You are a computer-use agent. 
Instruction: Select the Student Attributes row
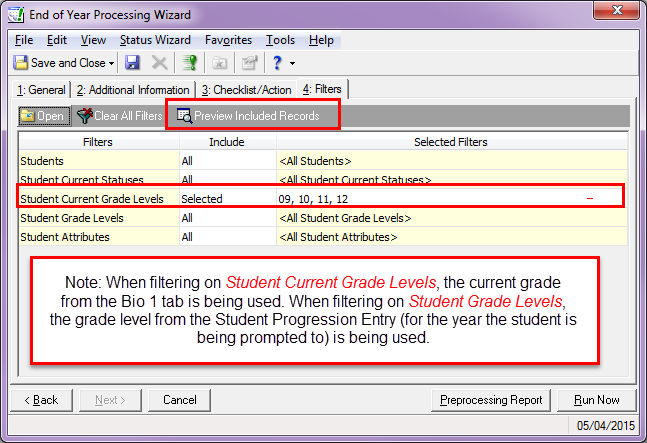pyautogui.click(x=323, y=237)
